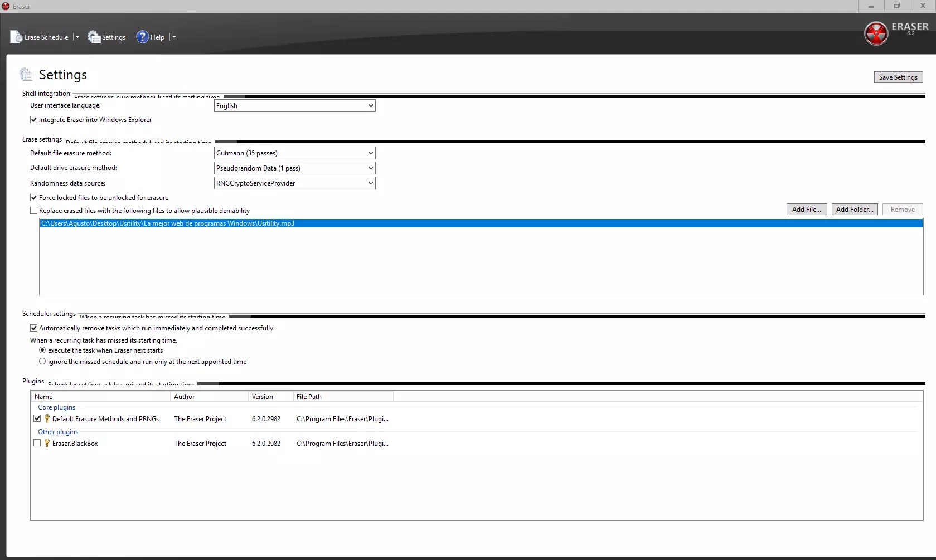Open the User interface language dropdown
936x560 pixels.
[294, 106]
